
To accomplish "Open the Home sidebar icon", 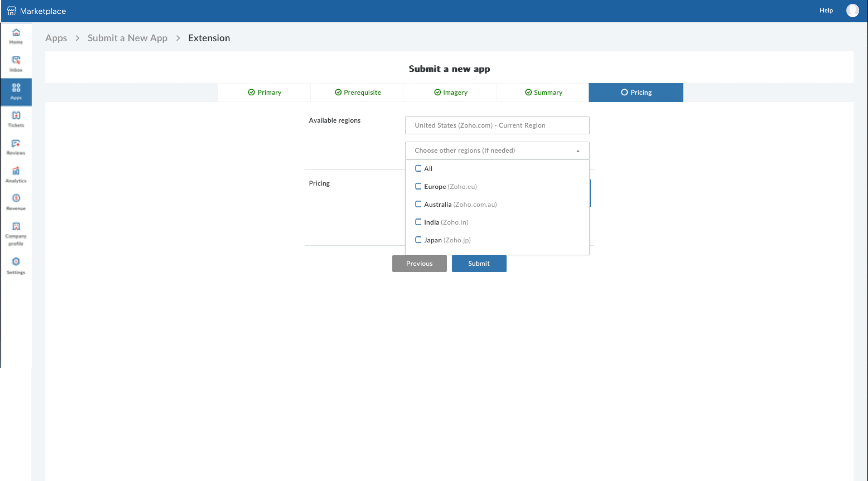I will pos(16,36).
